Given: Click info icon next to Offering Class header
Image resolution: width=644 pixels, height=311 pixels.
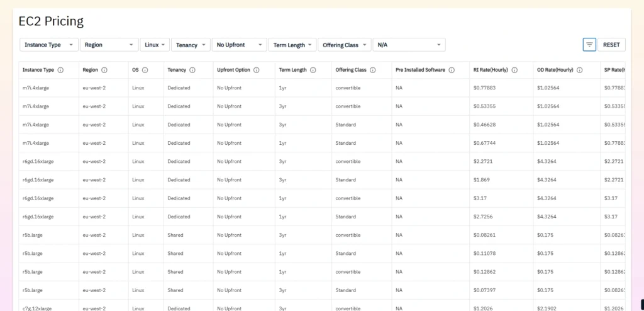Looking at the screenshot, I should click(x=372, y=70).
